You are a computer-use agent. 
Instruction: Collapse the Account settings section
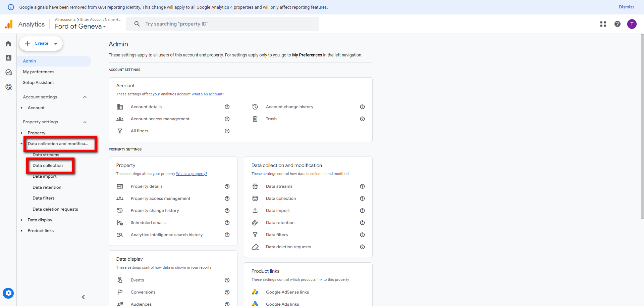click(85, 97)
